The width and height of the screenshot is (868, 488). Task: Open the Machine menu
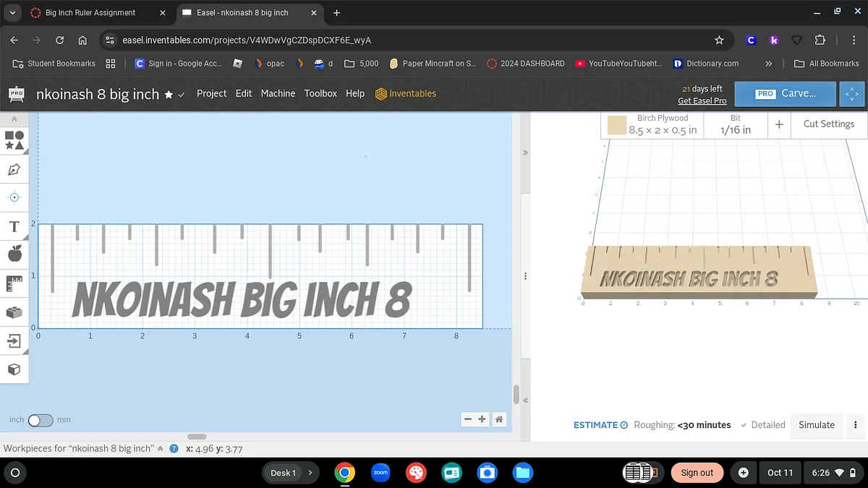point(278,93)
